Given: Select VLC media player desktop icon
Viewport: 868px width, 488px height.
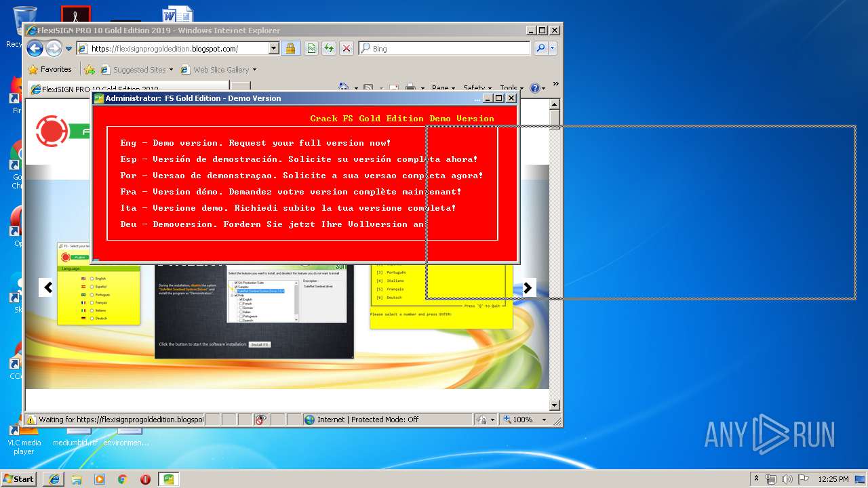Looking at the screenshot, I should click(23, 438).
